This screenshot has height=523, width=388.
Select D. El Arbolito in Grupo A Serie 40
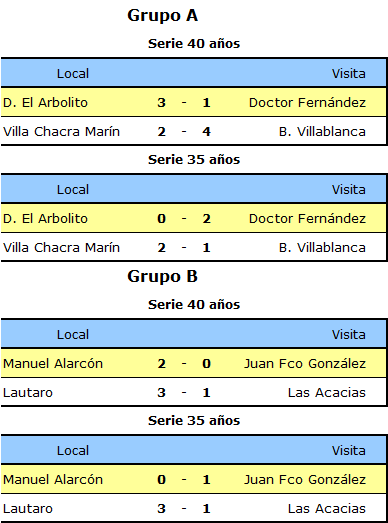tap(45, 102)
